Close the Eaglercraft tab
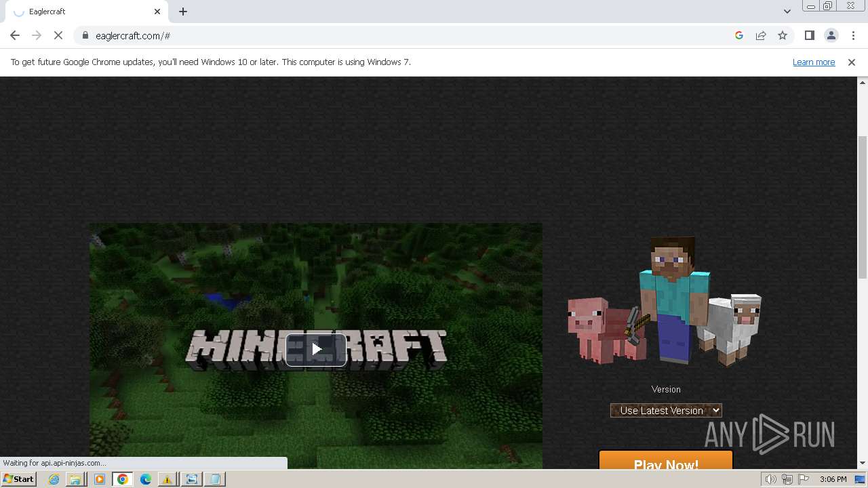This screenshot has height=488, width=868. 157,12
